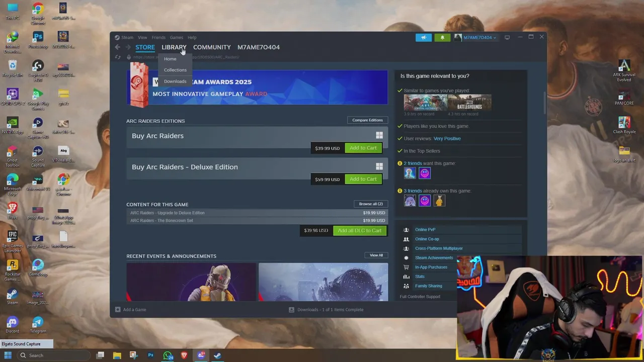
Task: Open File Explorer from the taskbar
Action: pyautogui.click(x=117, y=355)
